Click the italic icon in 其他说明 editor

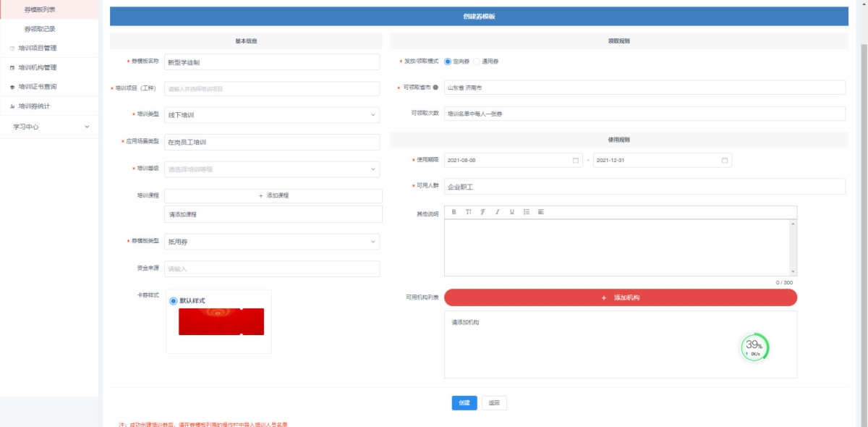[498, 212]
